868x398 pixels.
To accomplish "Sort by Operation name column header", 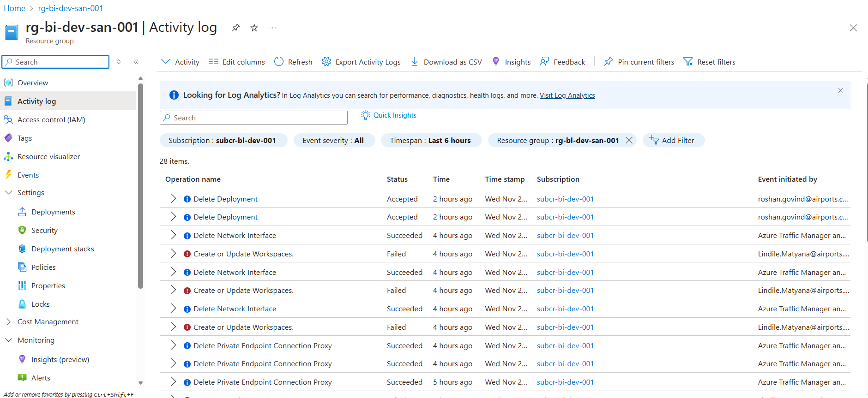I will pyautogui.click(x=193, y=179).
